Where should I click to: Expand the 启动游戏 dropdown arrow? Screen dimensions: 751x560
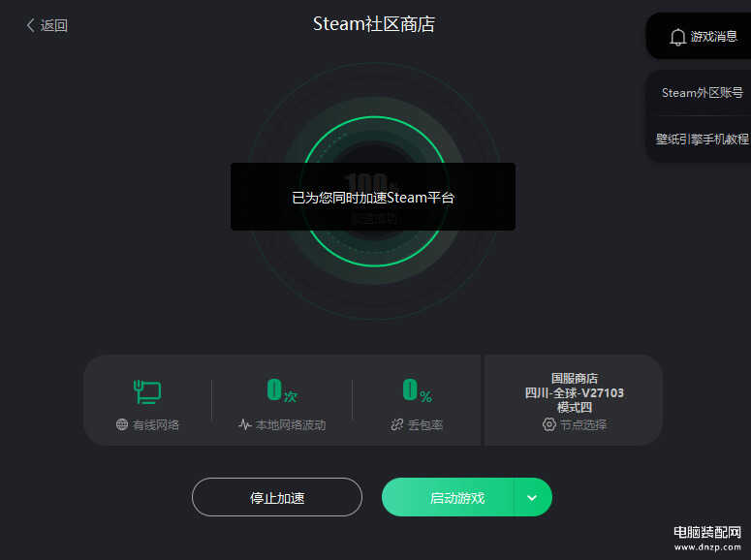[x=532, y=497]
